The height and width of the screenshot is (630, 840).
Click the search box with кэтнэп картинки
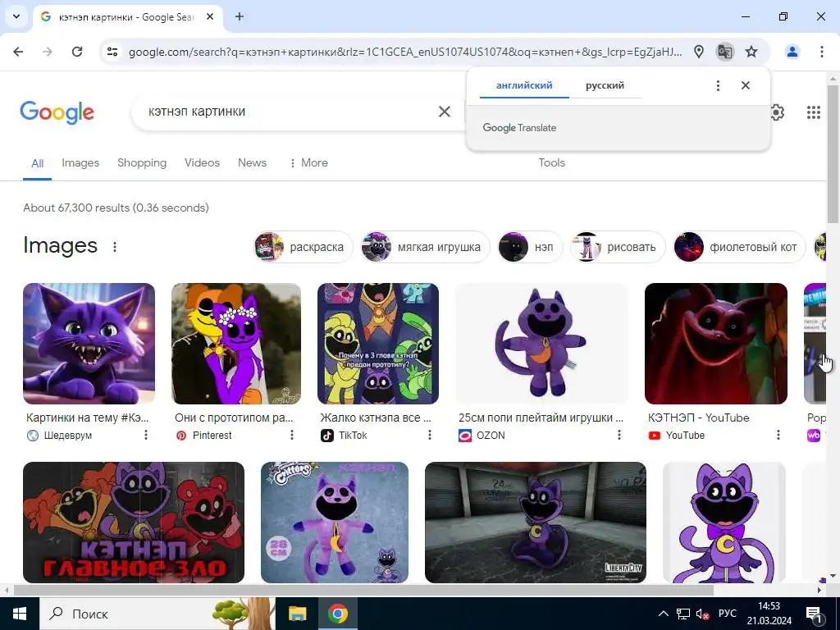point(290,112)
